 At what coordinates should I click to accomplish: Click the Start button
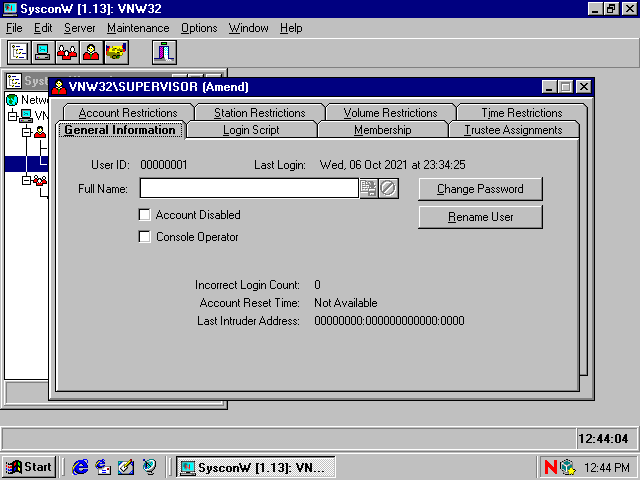pyautogui.click(x=29, y=467)
